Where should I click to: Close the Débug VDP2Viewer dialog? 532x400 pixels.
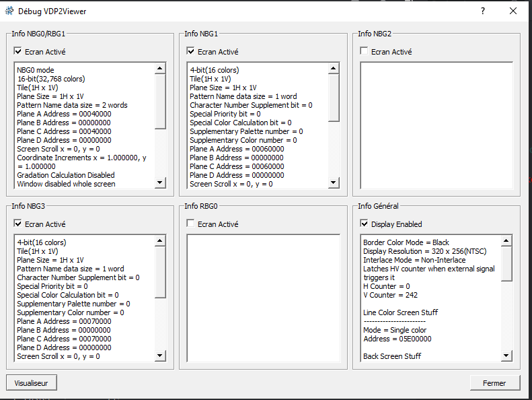(x=513, y=11)
